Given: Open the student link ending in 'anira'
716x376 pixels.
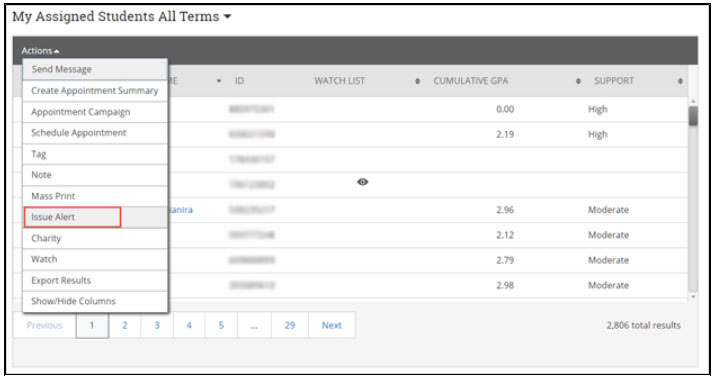Looking at the screenshot, I should tap(181, 210).
